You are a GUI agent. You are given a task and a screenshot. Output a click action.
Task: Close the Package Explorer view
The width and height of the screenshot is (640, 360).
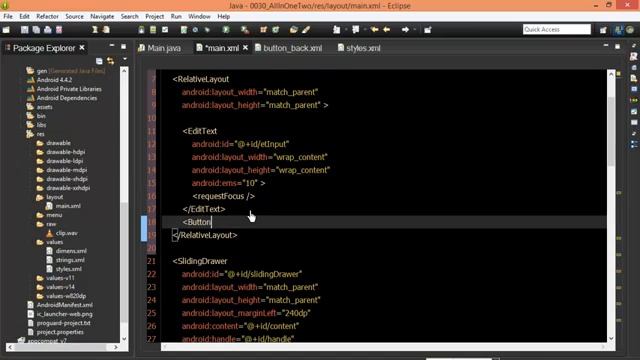click(82, 48)
